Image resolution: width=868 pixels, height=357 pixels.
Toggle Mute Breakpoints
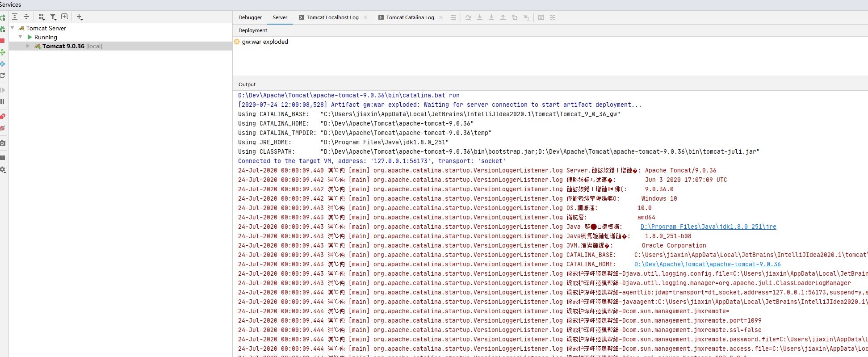pyautogui.click(x=2, y=128)
